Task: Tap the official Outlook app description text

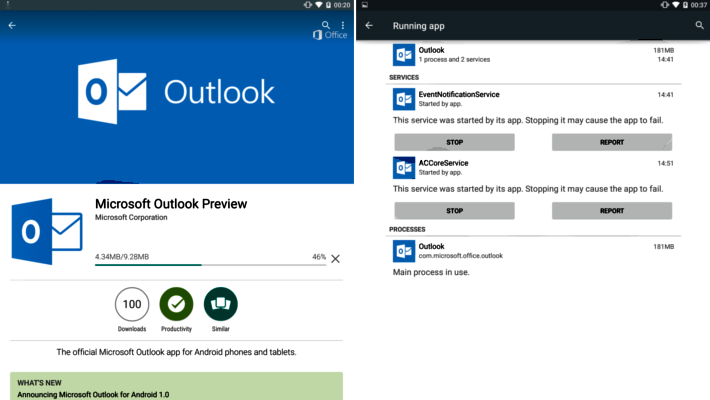Action: [x=176, y=352]
